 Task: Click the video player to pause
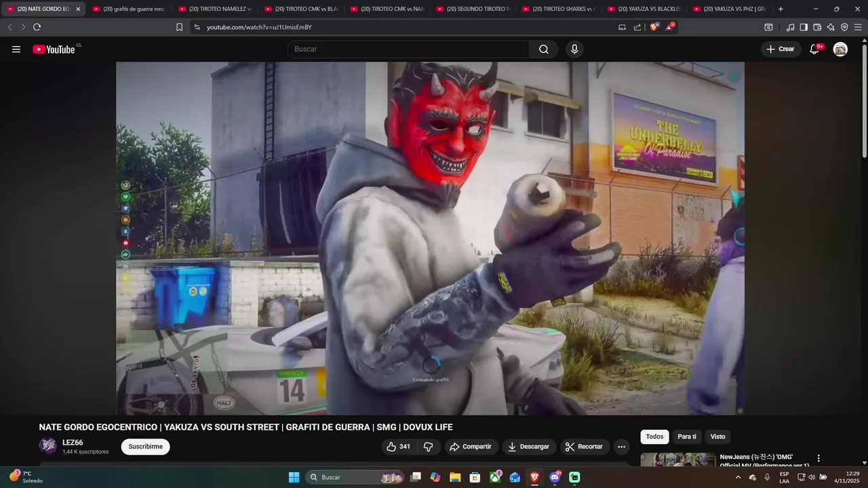[430, 238]
